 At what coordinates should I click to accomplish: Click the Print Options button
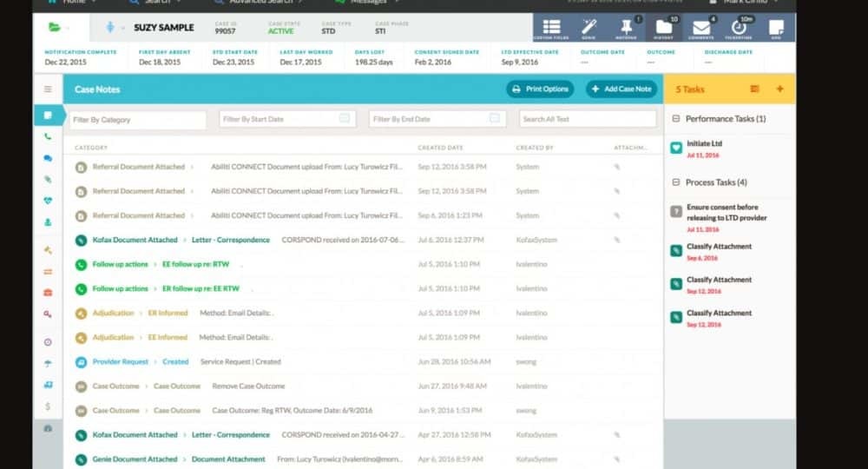(x=540, y=89)
